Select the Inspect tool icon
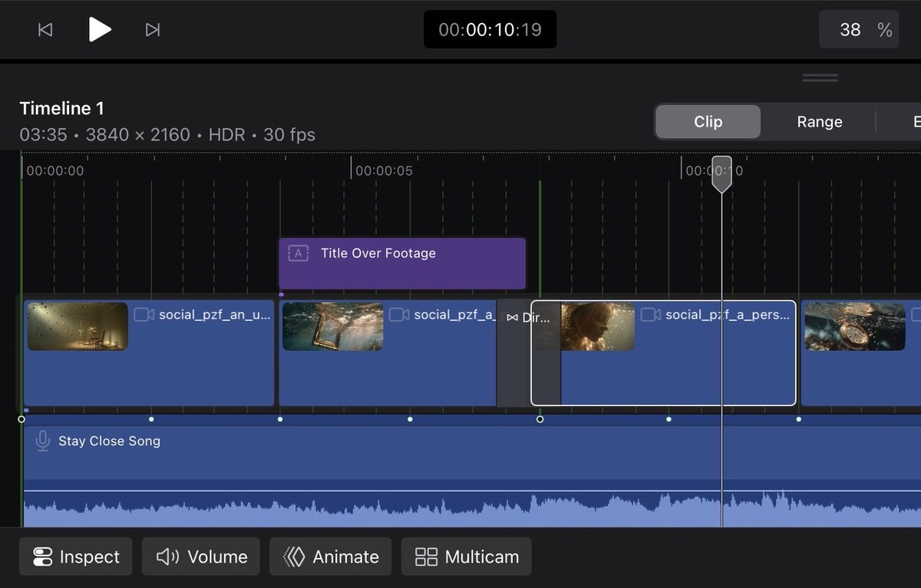 pos(41,557)
